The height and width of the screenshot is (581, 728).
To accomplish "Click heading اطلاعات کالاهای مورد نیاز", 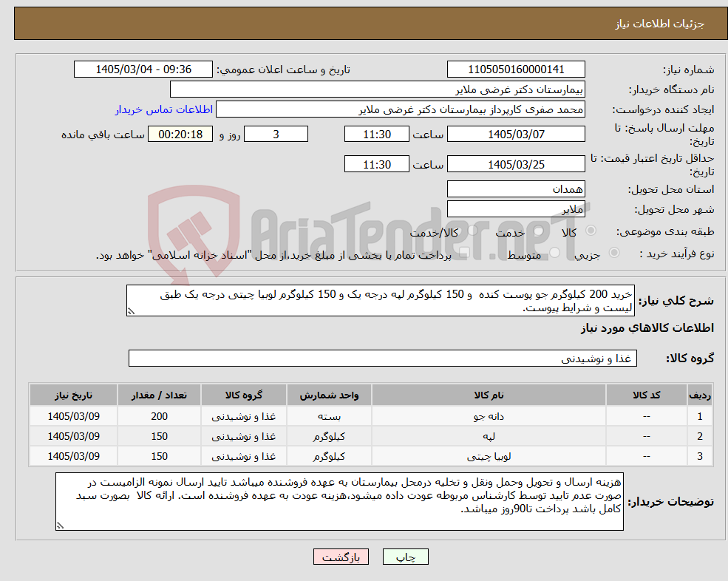I will tap(647, 328).
